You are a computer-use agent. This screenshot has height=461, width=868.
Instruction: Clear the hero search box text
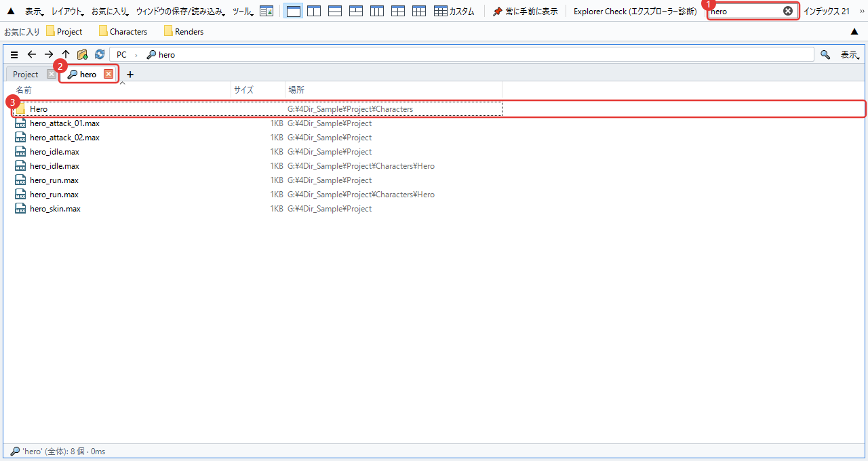(788, 11)
